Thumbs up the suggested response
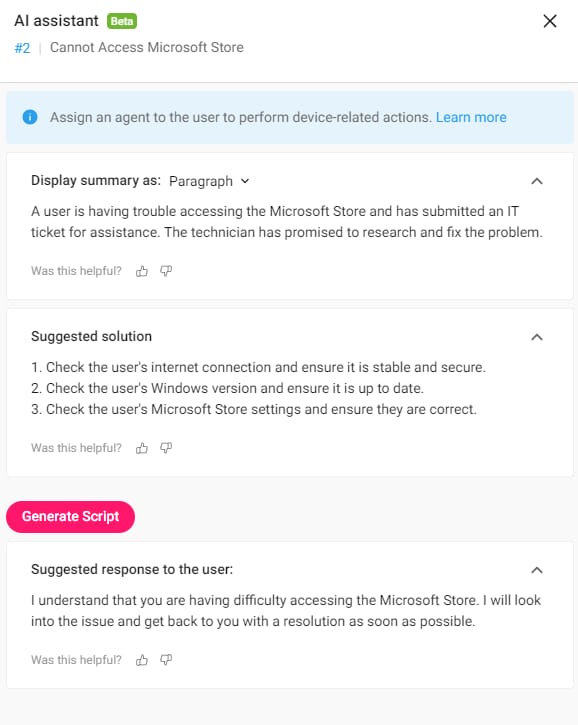578x725 pixels. (141, 660)
